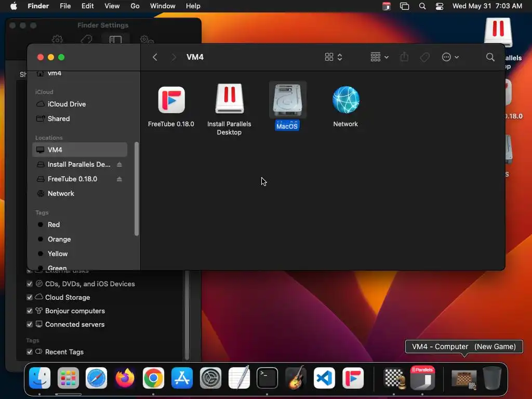The width and height of the screenshot is (532, 399).
Task: Open the icon view switcher dropdown
Action: click(x=334, y=57)
